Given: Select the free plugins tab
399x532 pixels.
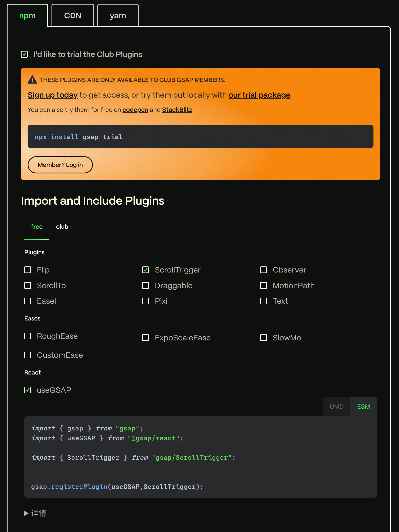Looking at the screenshot, I should 37,227.
